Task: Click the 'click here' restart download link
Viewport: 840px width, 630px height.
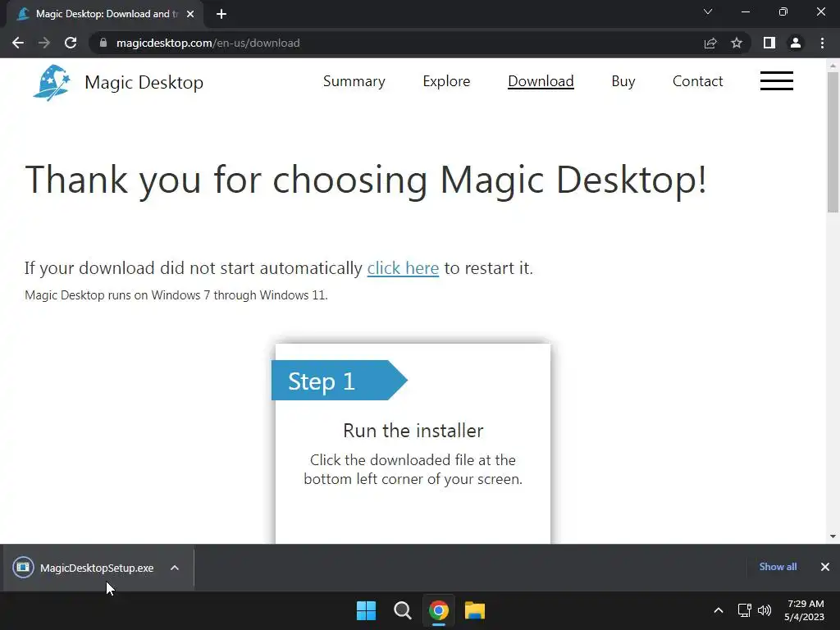Action: click(x=403, y=268)
